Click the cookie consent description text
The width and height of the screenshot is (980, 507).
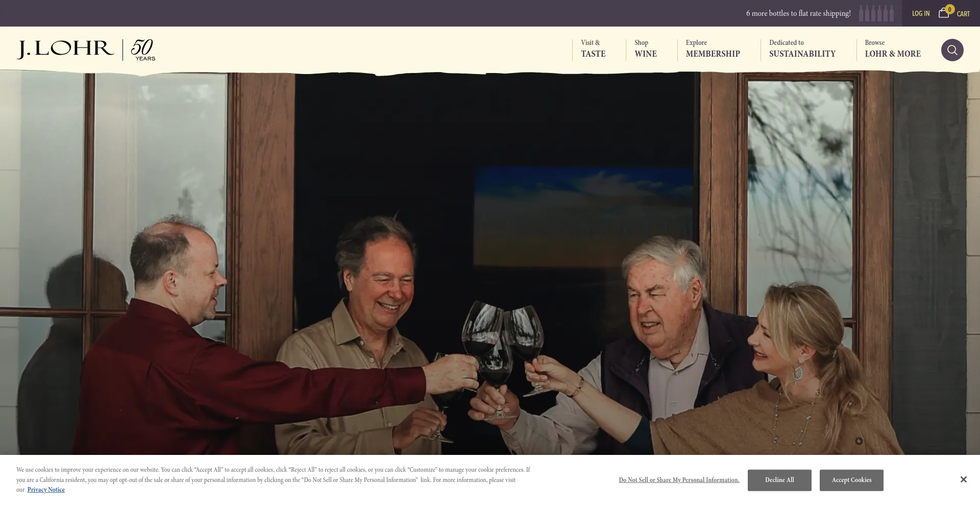[273, 479]
